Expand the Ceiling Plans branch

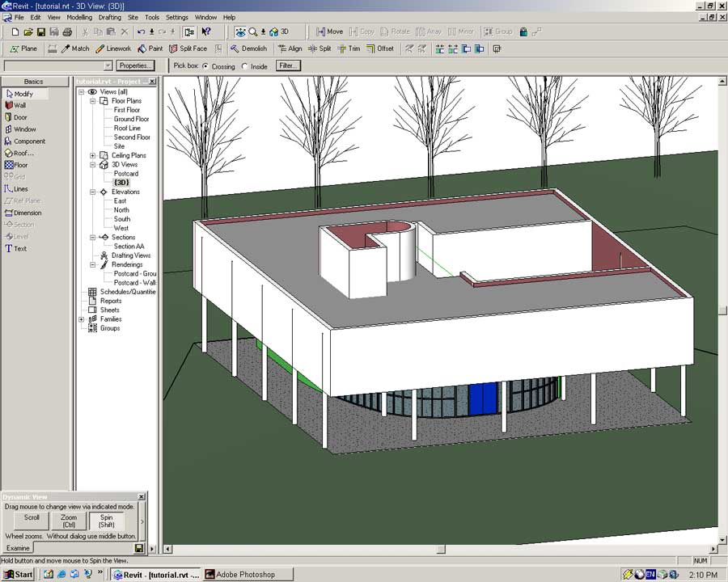[x=92, y=155]
